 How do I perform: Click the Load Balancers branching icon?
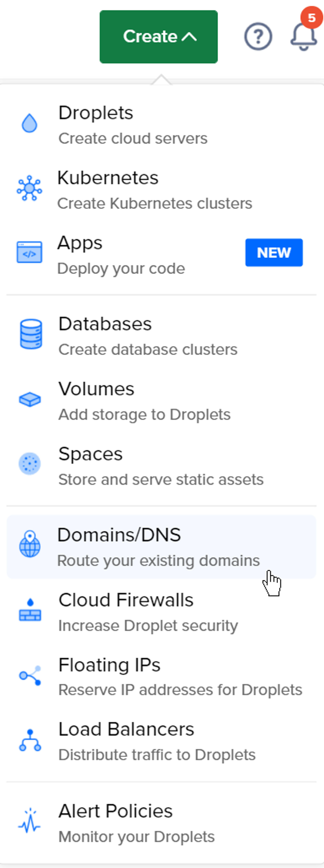[x=30, y=740]
